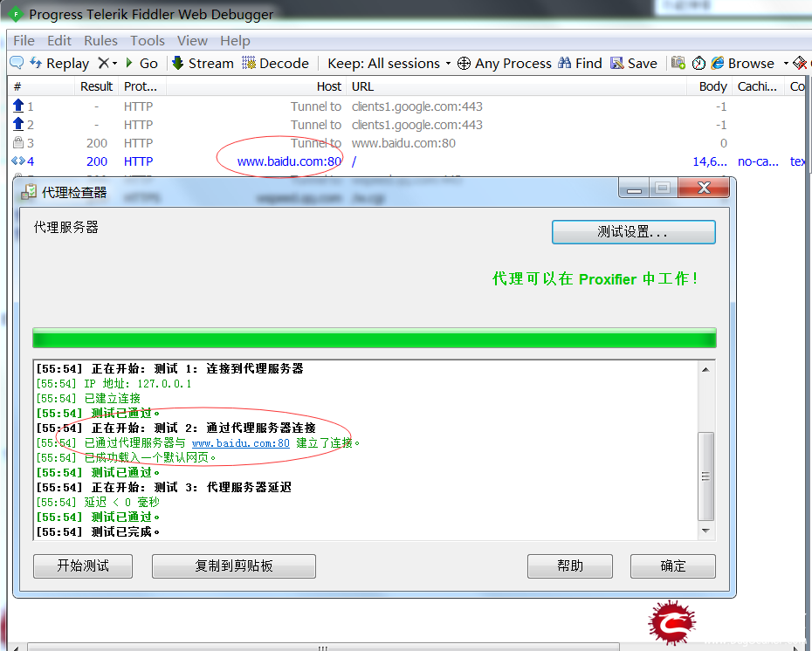The image size is (812, 651).
Task: Select session 2 upload arrow icon
Action: pos(18,124)
